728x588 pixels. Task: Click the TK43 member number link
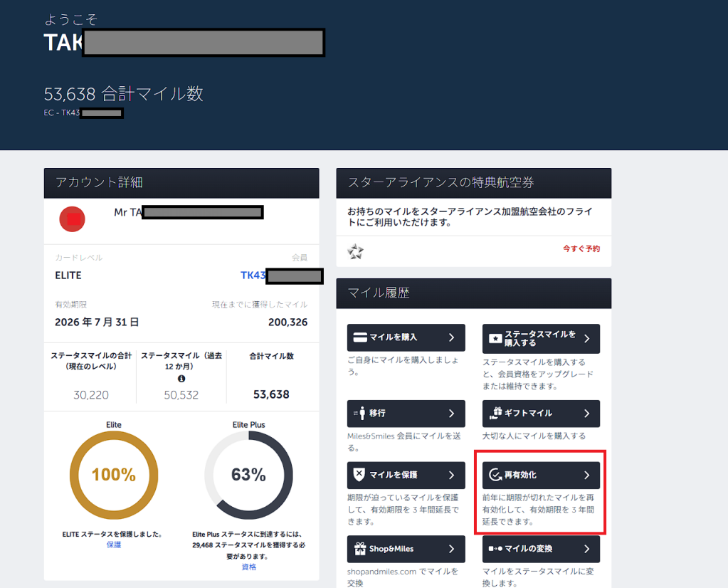253,275
